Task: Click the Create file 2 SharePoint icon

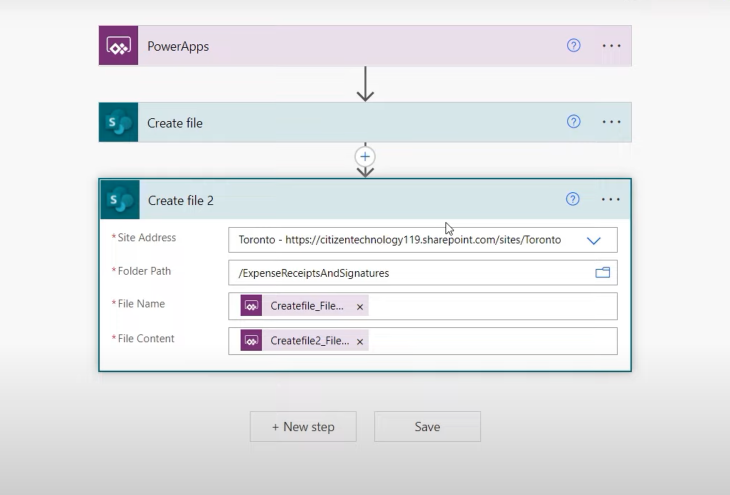Action: 120,199
